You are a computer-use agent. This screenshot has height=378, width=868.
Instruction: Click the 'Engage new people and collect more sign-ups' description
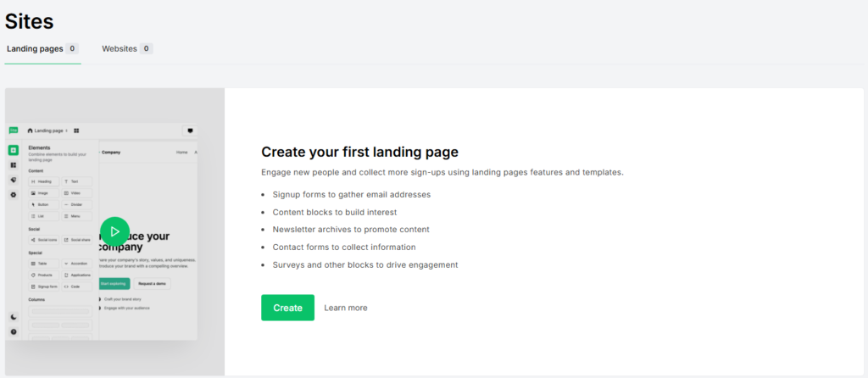click(442, 172)
